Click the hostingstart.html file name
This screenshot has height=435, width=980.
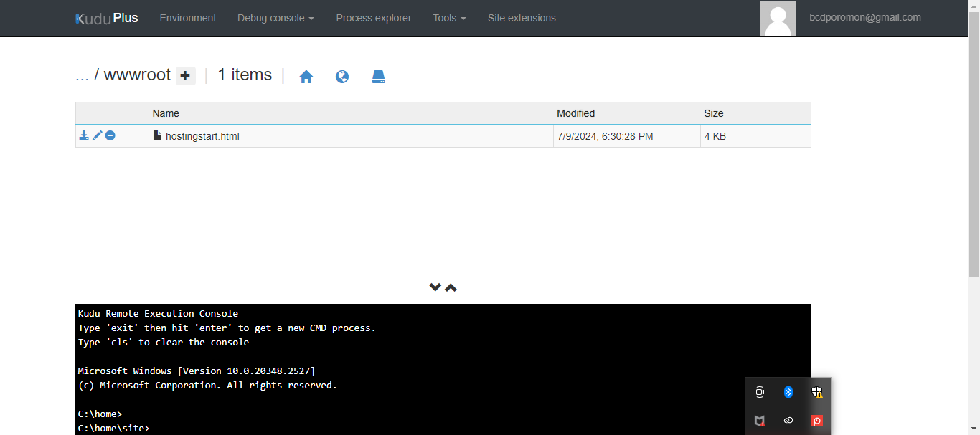click(202, 136)
